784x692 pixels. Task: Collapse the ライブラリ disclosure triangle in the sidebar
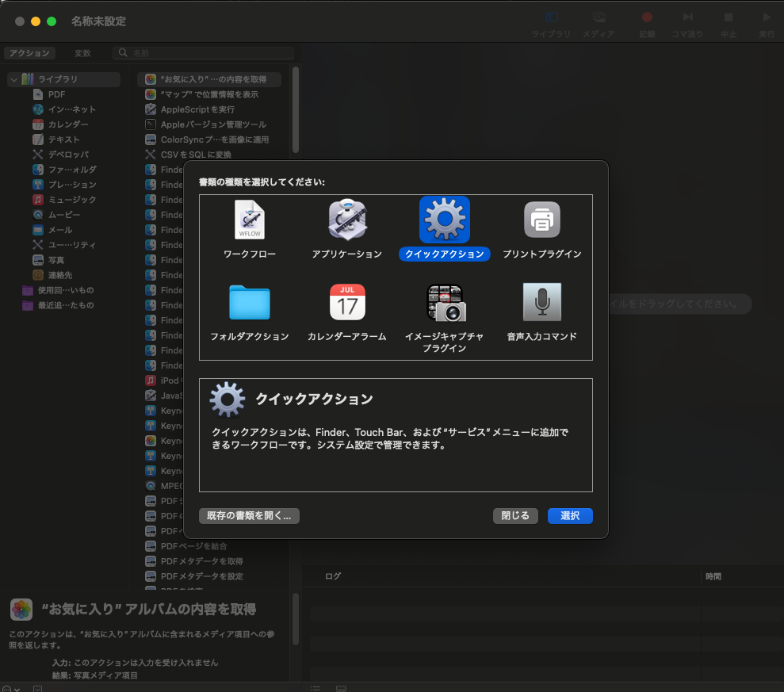click(x=13, y=79)
